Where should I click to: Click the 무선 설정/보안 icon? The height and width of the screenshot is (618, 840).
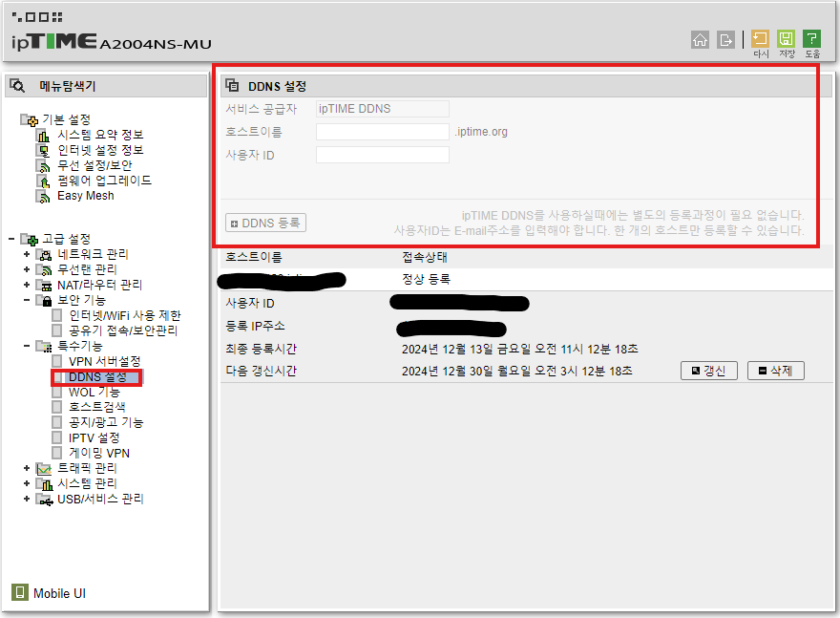pos(43,165)
